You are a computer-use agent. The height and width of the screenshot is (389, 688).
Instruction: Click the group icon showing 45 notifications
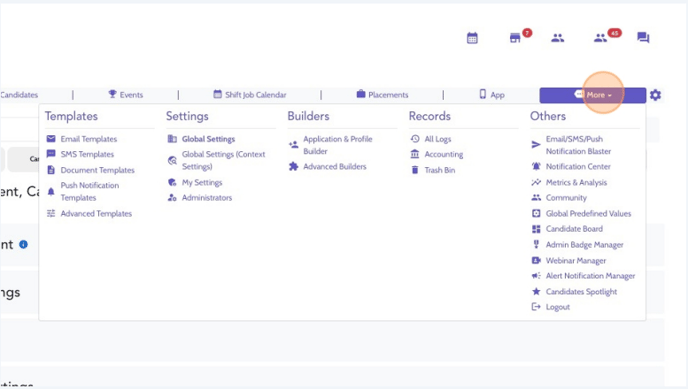pyautogui.click(x=600, y=38)
